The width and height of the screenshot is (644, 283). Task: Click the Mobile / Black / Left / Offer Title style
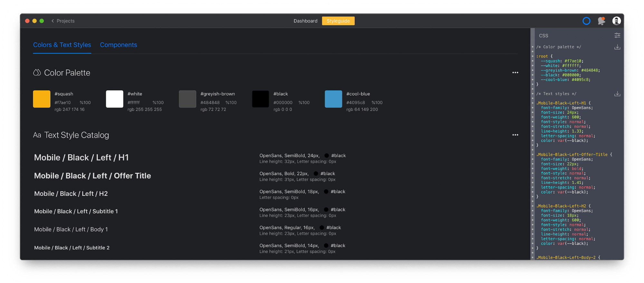[92, 176]
